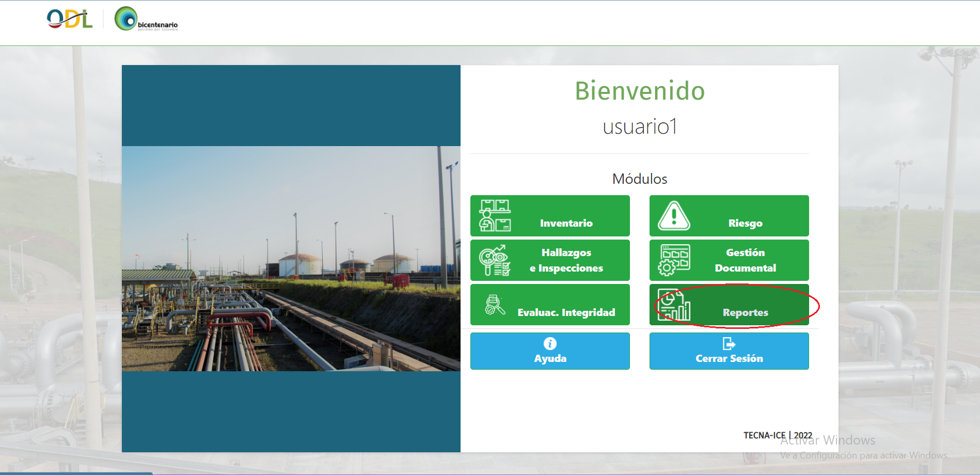Click the warning triangle icon on Riesgo
Screen dimensions: 980x475
pos(674,216)
